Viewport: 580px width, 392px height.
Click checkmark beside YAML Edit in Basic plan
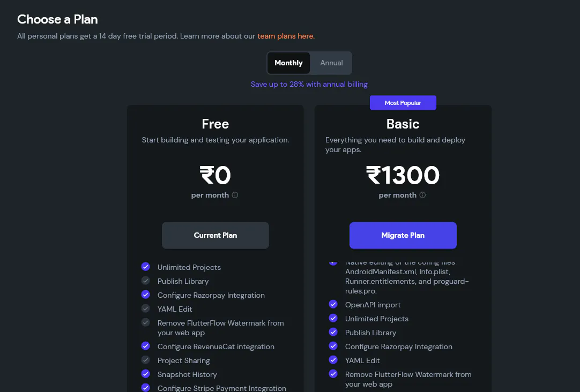(x=333, y=360)
